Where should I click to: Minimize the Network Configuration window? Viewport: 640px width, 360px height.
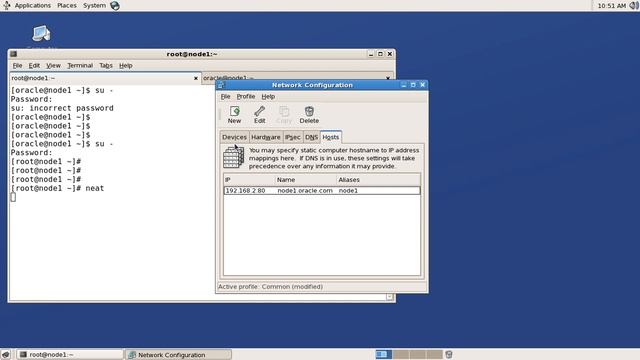pyautogui.click(x=403, y=85)
